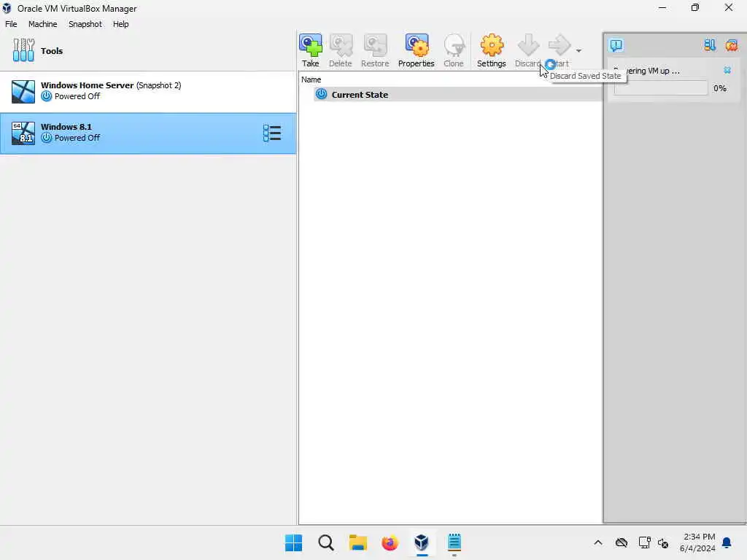Open the Windows Start menu
Viewport: 747px width, 560px height.
pos(293,542)
